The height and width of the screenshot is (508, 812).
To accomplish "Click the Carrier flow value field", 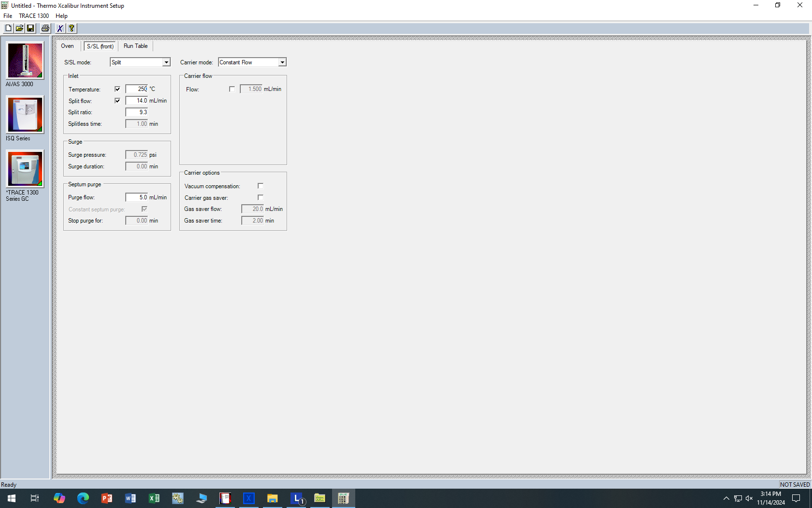I will point(251,89).
